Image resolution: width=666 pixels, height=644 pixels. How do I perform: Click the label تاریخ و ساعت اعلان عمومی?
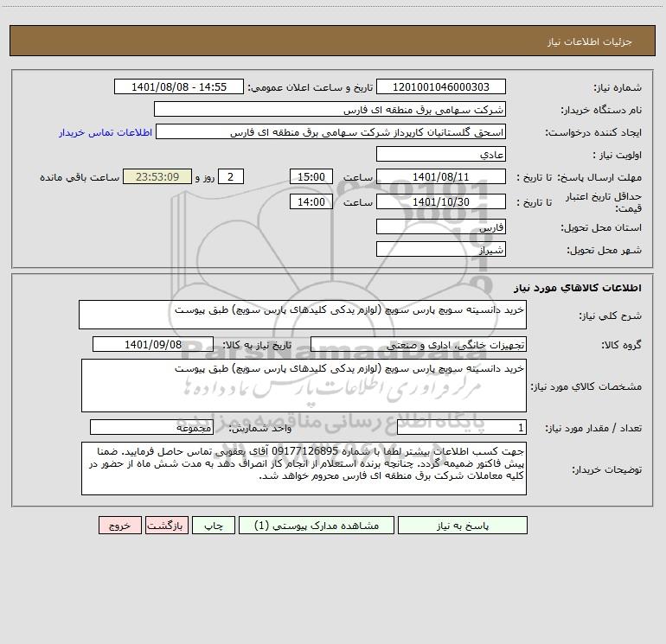(x=311, y=88)
